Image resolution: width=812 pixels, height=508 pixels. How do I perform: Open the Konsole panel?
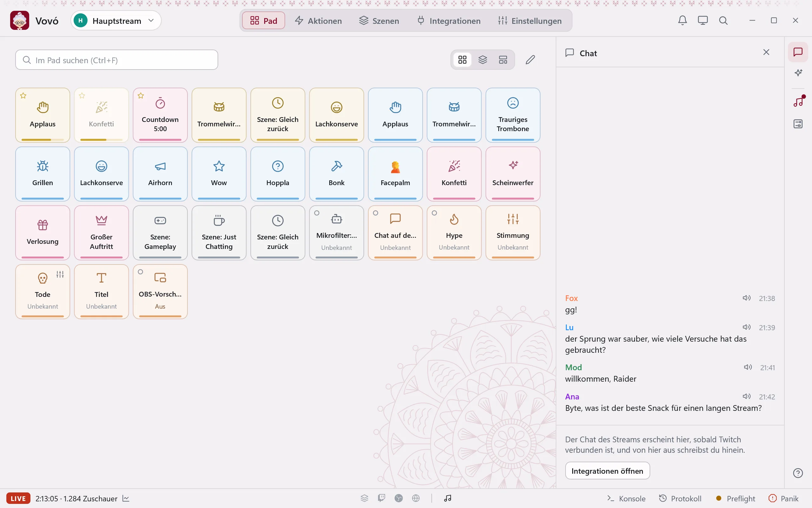pos(626,498)
